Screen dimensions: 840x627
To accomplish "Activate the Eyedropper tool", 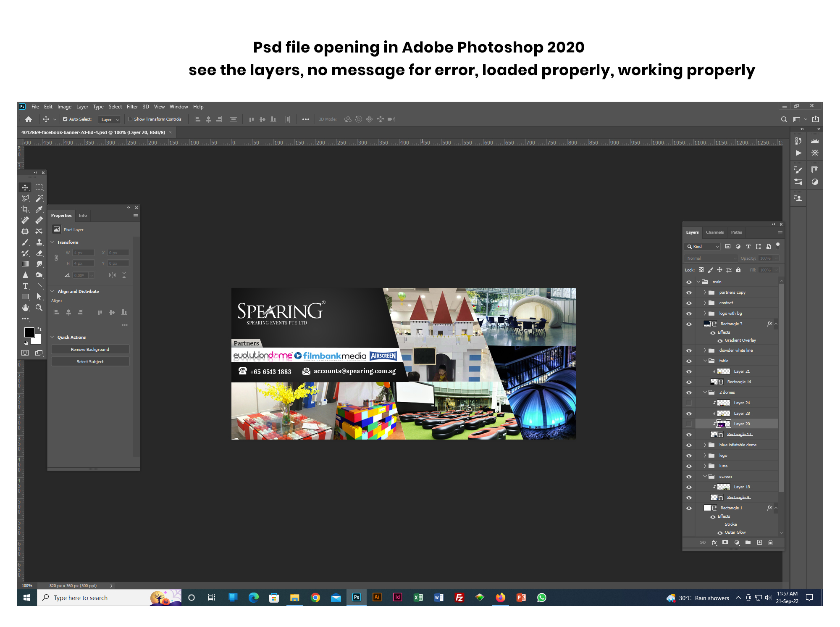I will point(40,209).
